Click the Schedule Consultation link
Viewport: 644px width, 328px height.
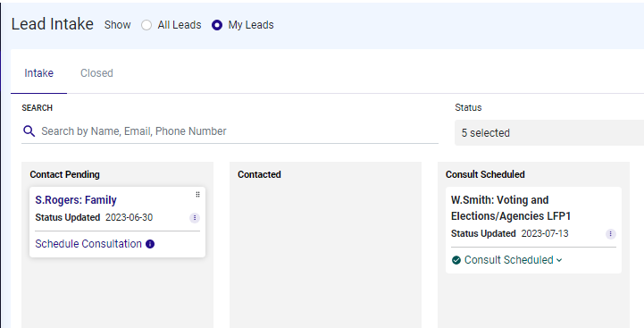88,244
